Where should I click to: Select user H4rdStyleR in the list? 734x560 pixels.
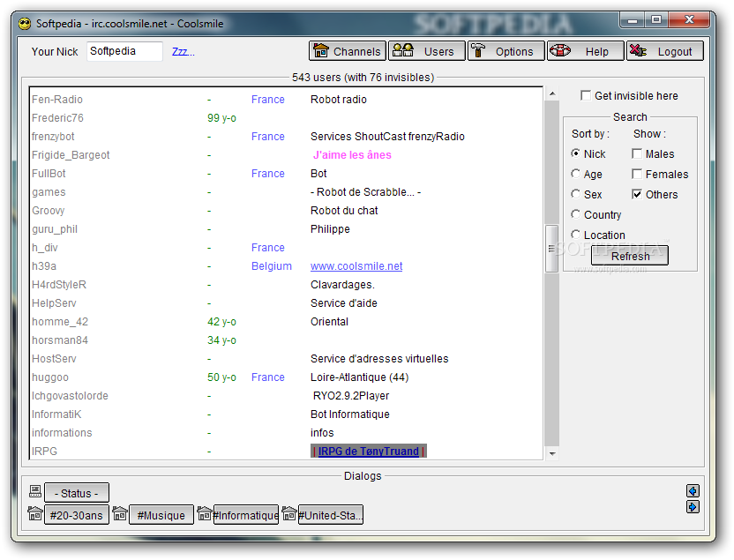(x=59, y=285)
